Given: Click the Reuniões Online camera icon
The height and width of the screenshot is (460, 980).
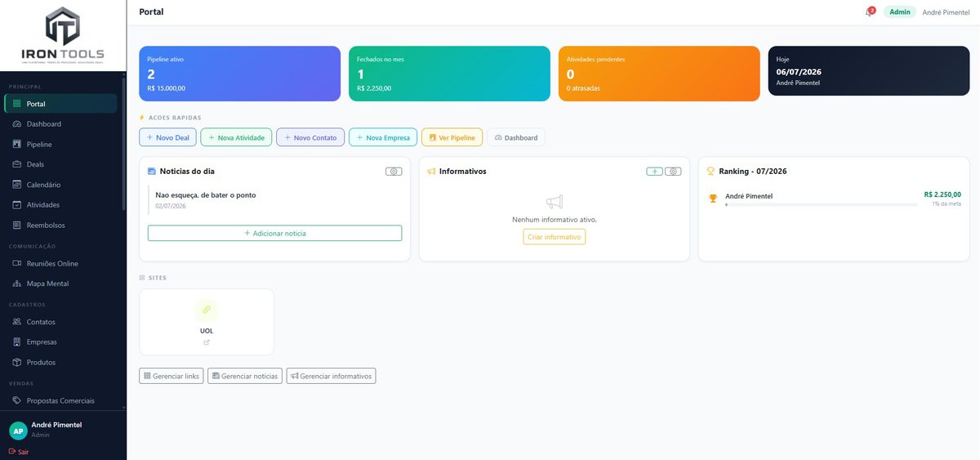Looking at the screenshot, I should (17, 263).
